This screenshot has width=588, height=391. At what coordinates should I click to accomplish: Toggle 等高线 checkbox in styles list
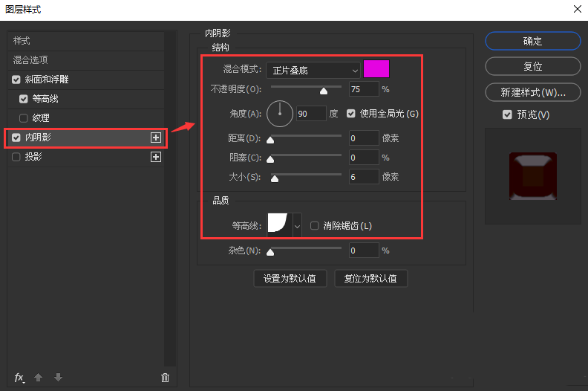24,99
